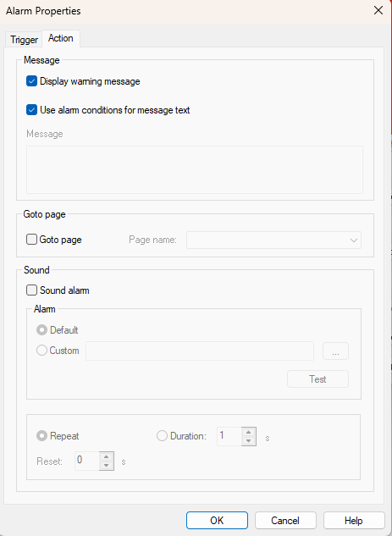Open Help for Alarm Properties
392x536 pixels.
tap(354, 520)
